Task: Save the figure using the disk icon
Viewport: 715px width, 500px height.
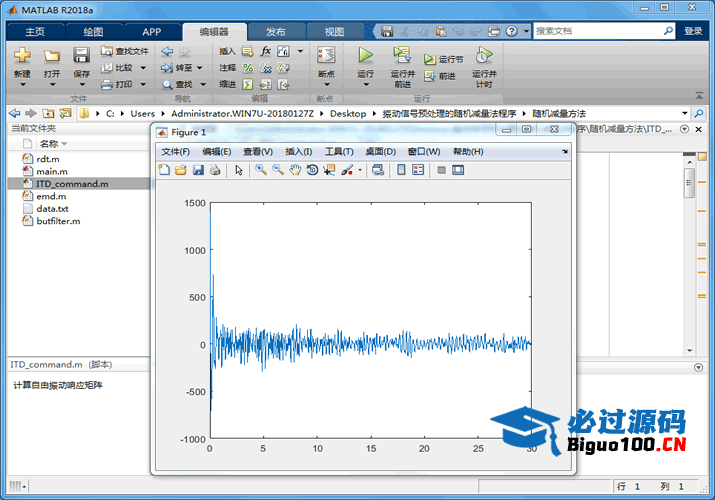Action: click(x=198, y=170)
